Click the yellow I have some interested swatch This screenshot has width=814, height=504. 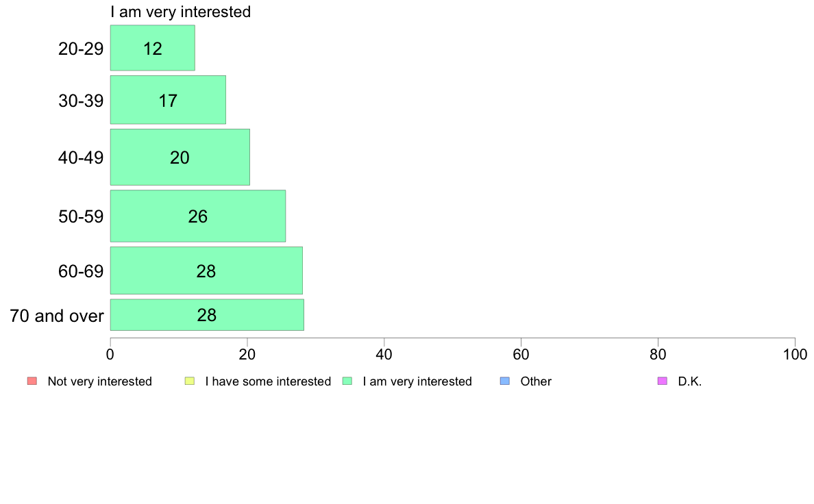click(190, 381)
